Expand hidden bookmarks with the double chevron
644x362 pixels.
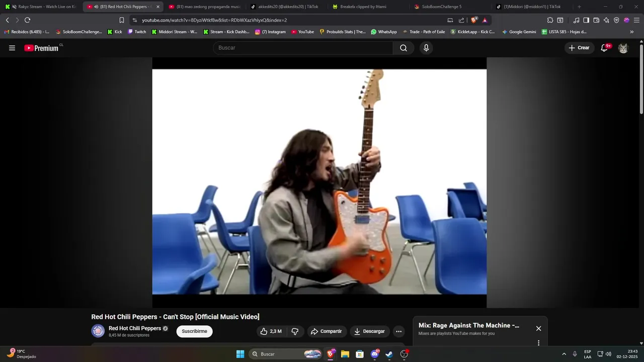[x=632, y=32]
